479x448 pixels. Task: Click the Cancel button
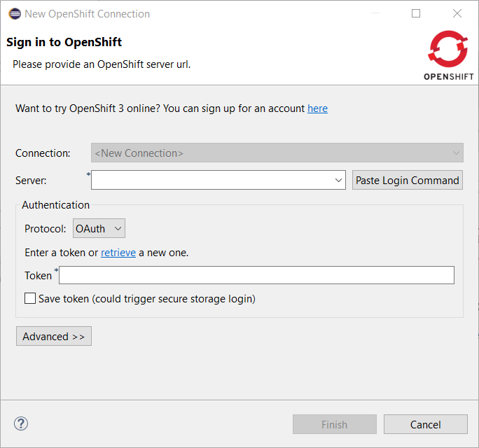[425, 424]
